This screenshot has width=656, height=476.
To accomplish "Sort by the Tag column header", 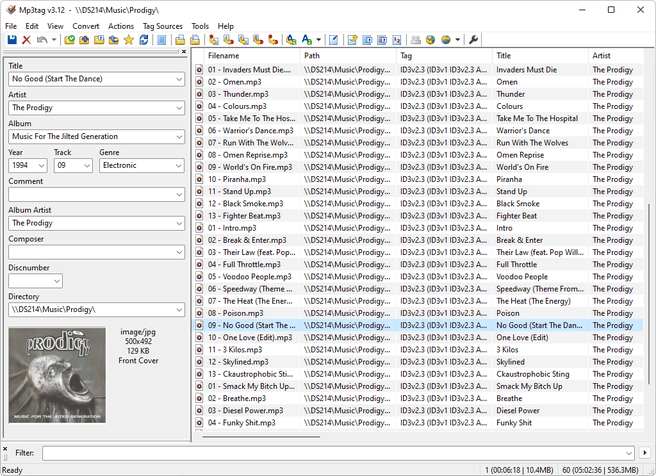I will click(x=444, y=56).
